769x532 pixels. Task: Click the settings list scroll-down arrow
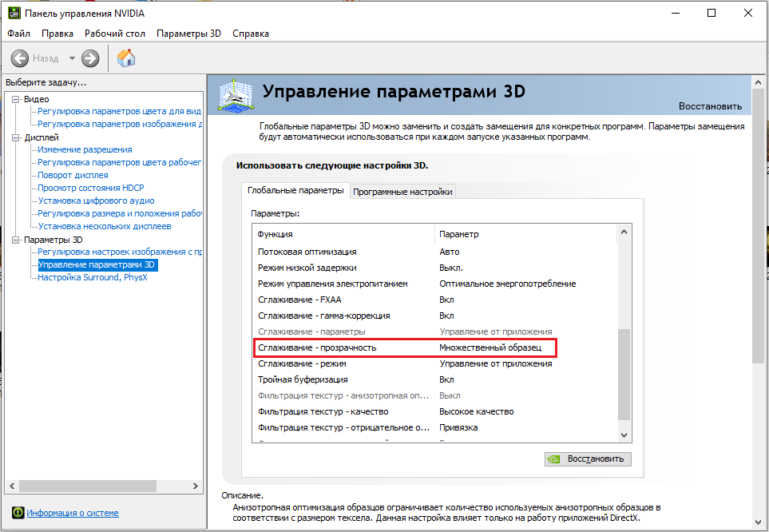[624, 435]
